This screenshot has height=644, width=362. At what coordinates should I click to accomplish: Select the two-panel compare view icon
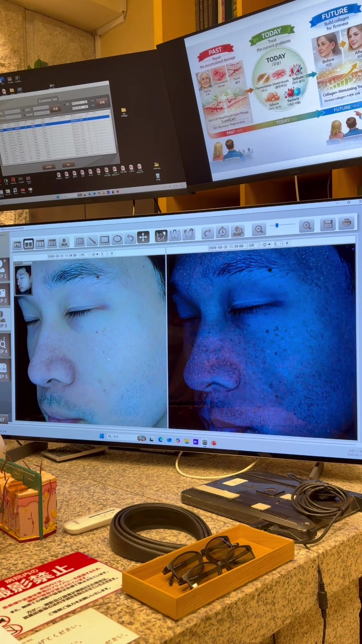[x=29, y=244]
